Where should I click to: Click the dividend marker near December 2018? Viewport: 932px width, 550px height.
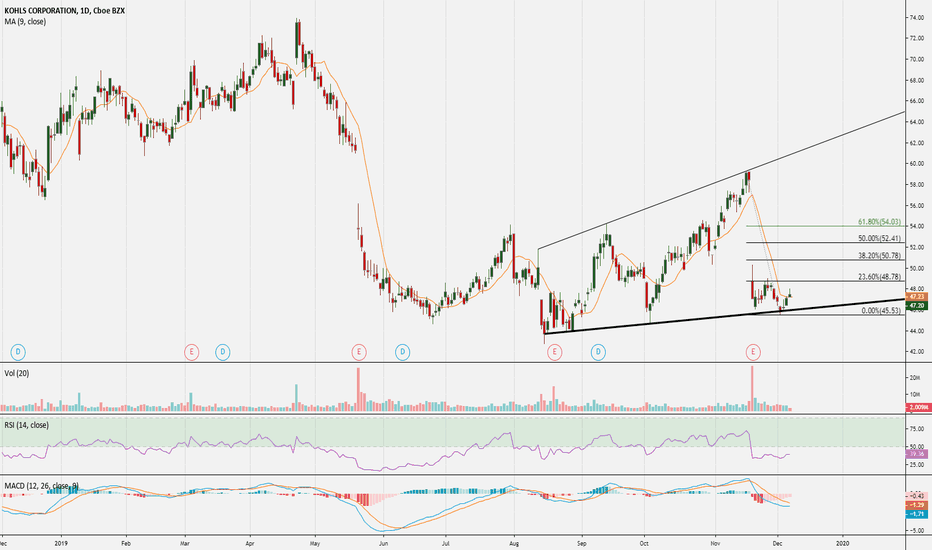(18, 352)
